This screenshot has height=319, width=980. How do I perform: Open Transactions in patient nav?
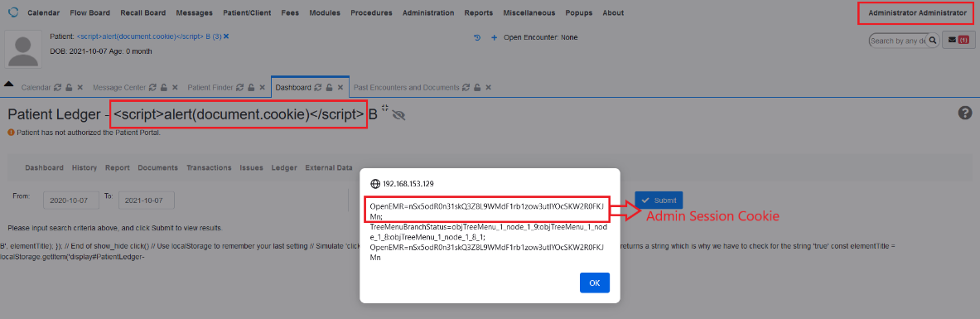(x=209, y=167)
